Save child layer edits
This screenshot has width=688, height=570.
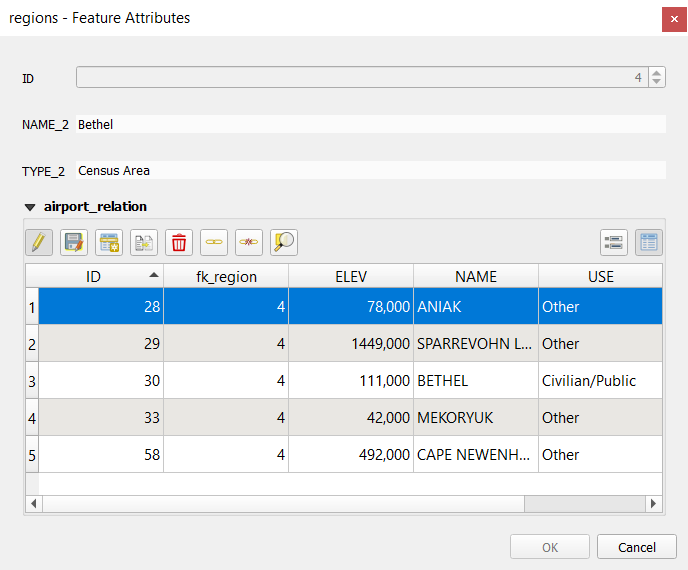coord(73,242)
